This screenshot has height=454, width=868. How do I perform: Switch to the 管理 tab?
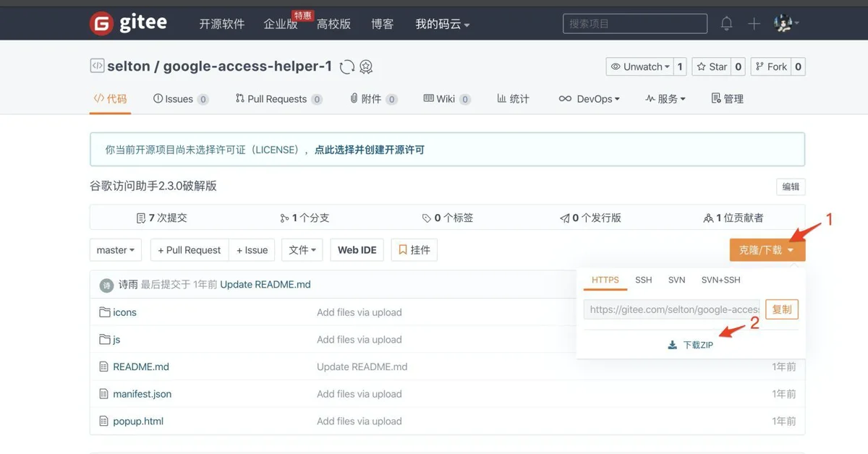coord(728,99)
